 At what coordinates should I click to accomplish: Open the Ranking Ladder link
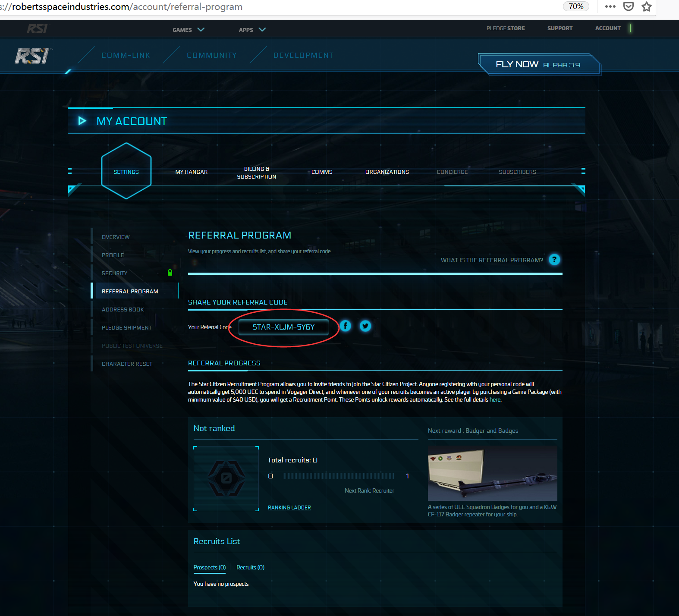click(289, 508)
